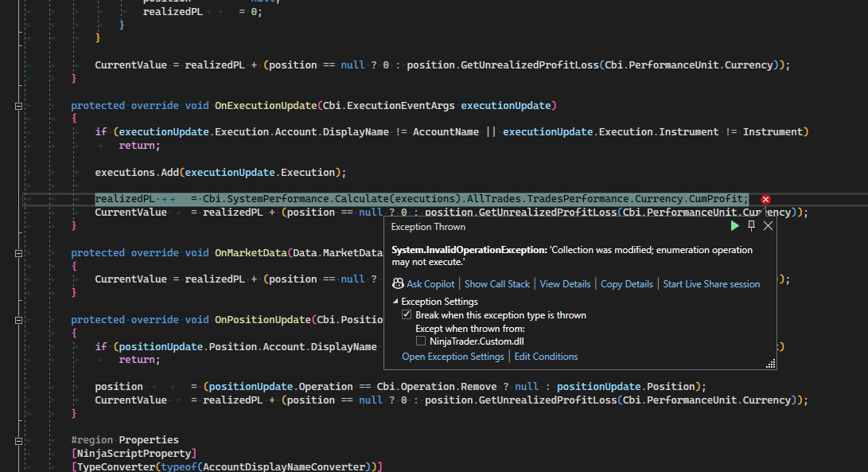Collapse the OnPositionUpdate method block
The height and width of the screenshot is (472, 868).
18,320
